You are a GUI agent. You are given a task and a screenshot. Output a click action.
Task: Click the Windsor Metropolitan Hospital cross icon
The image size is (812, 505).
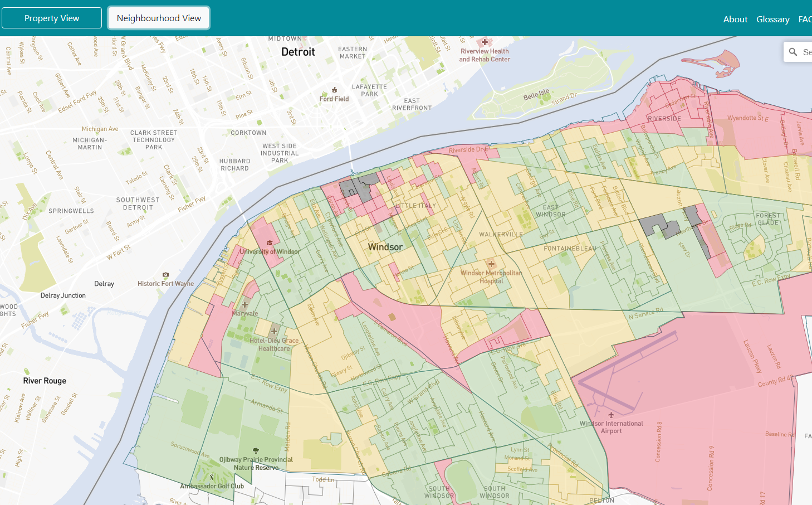click(491, 264)
